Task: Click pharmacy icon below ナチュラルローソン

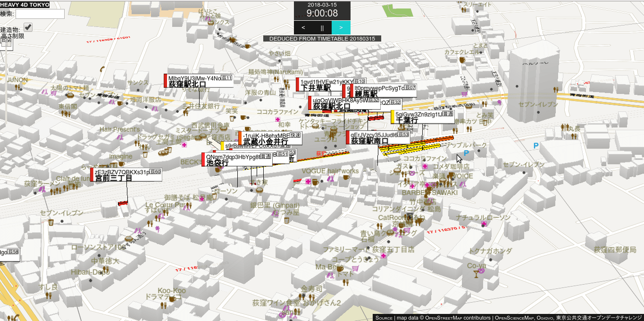Action: pyautogui.click(x=484, y=224)
